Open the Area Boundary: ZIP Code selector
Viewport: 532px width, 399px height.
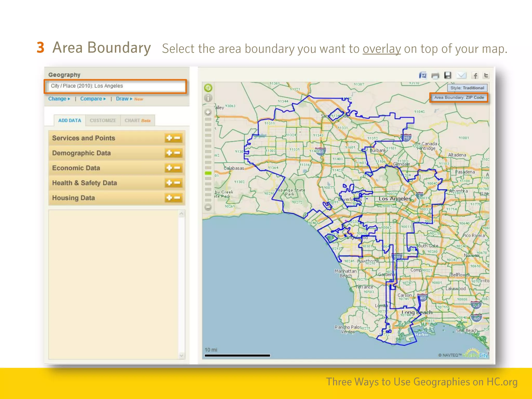pos(459,97)
